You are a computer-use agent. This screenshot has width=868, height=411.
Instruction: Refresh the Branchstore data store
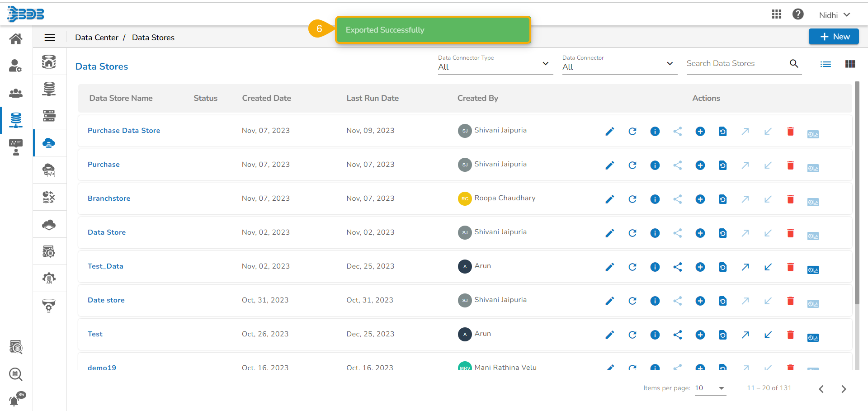(x=632, y=199)
